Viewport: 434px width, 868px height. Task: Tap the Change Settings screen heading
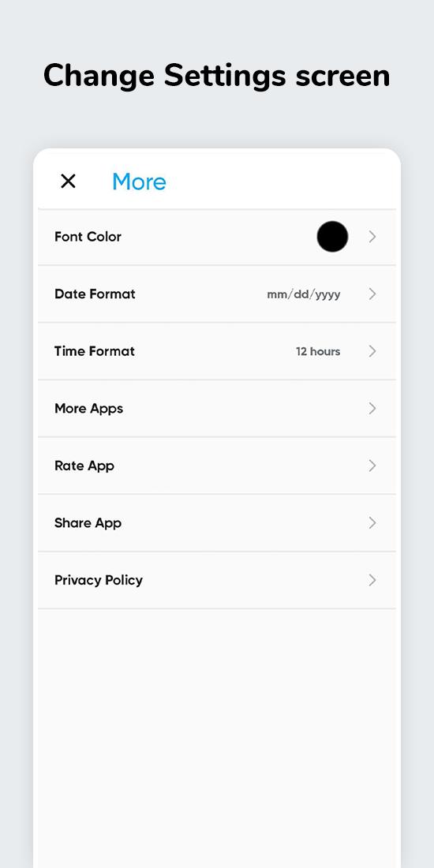pos(217,76)
